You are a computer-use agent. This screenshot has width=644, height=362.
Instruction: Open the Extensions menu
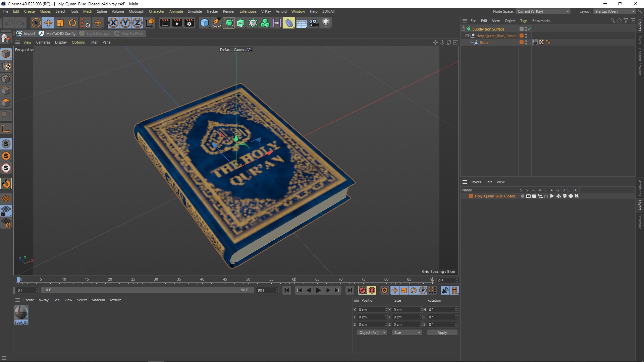(248, 11)
